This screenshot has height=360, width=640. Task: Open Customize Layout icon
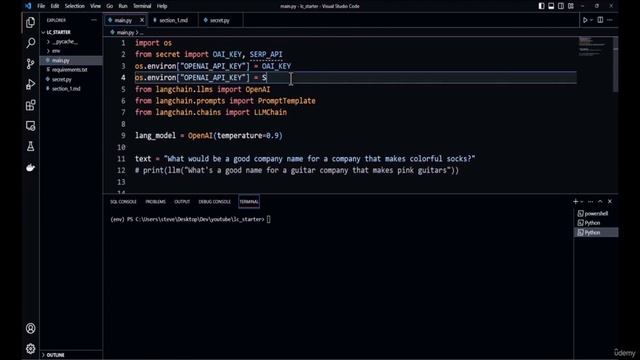pyautogui.click(x=571, y=6)
